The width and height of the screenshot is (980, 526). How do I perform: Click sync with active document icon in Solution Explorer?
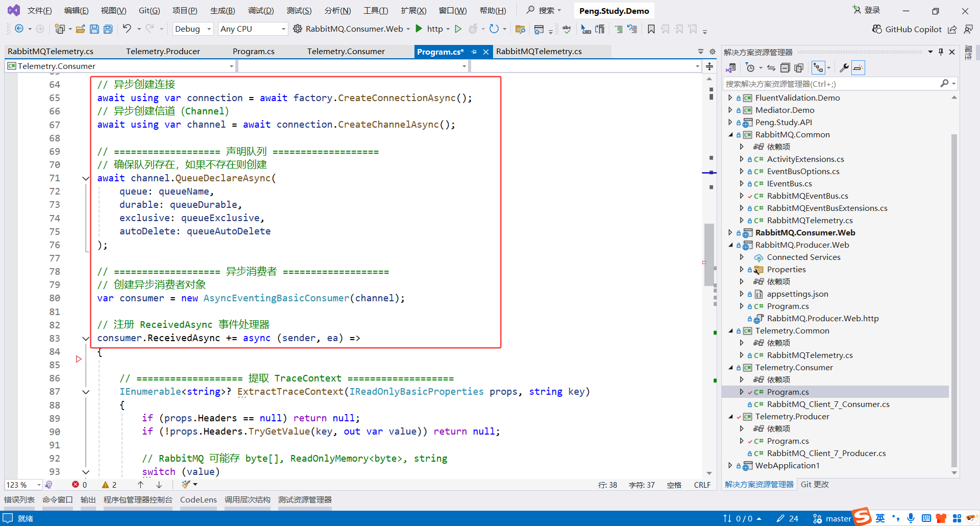(x=771, y=67)
